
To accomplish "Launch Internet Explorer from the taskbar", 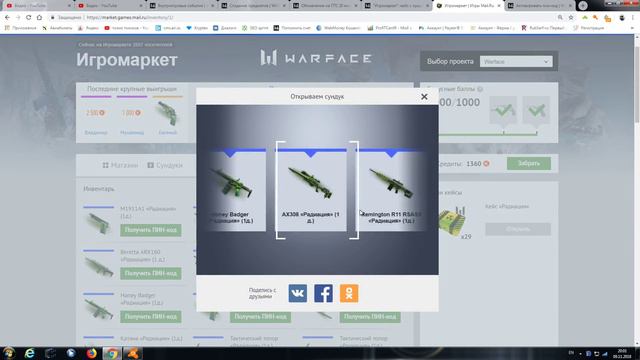I will coord(30,353).
